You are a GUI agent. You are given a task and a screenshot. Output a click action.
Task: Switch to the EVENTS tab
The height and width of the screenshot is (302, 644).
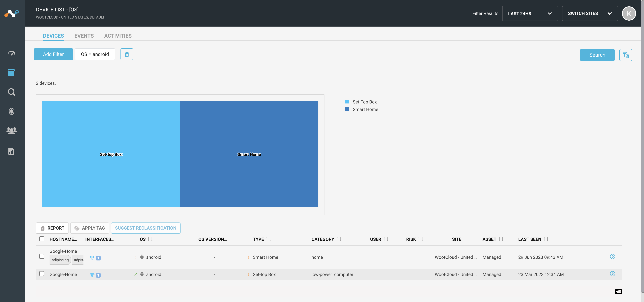[x=84, y=36]
